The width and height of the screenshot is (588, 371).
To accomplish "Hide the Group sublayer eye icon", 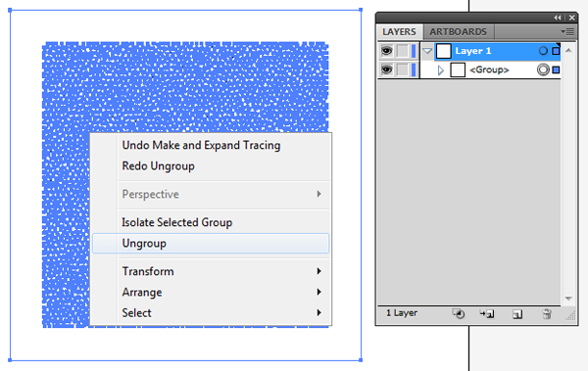I will [387, 70].
